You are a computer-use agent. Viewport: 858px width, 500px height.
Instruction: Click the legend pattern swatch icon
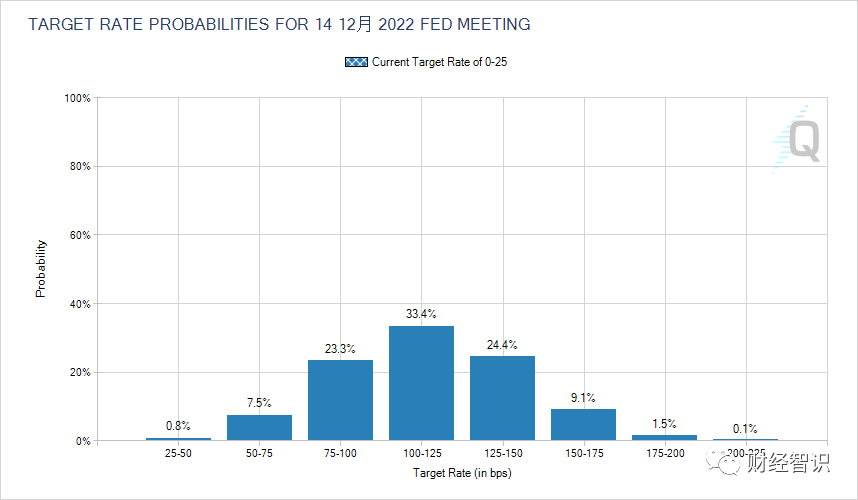(x=356, y=62)
